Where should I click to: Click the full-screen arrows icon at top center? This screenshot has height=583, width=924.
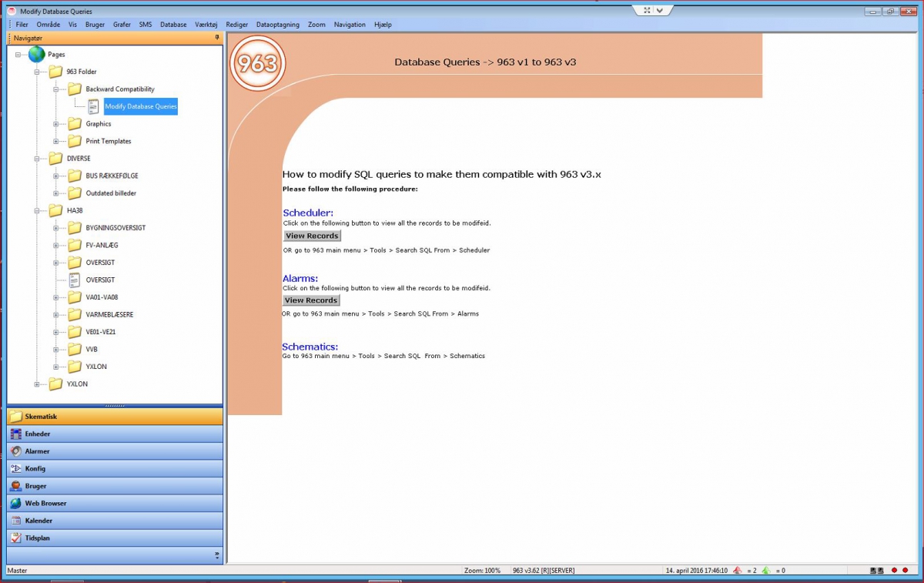click(x=647, y=10)
